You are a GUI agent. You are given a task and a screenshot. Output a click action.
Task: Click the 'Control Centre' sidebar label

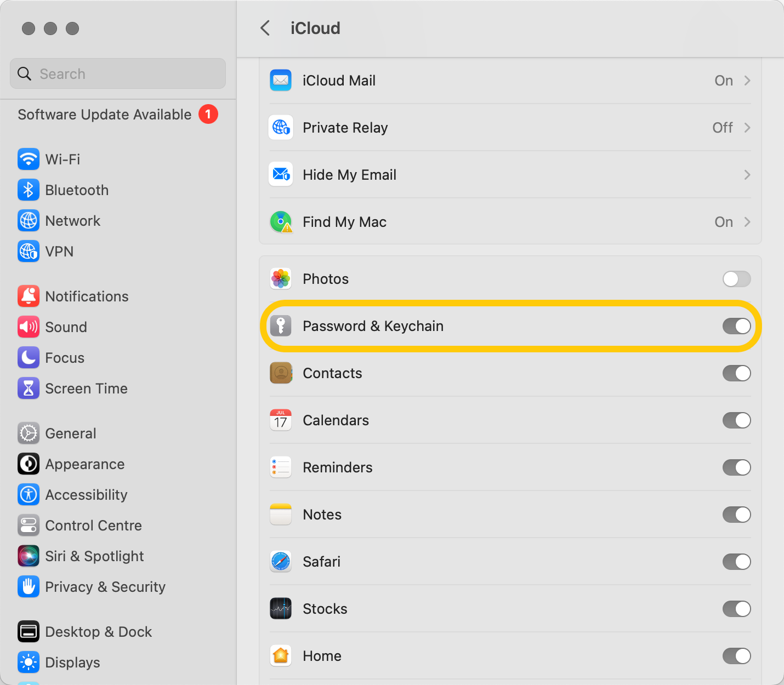94,526
